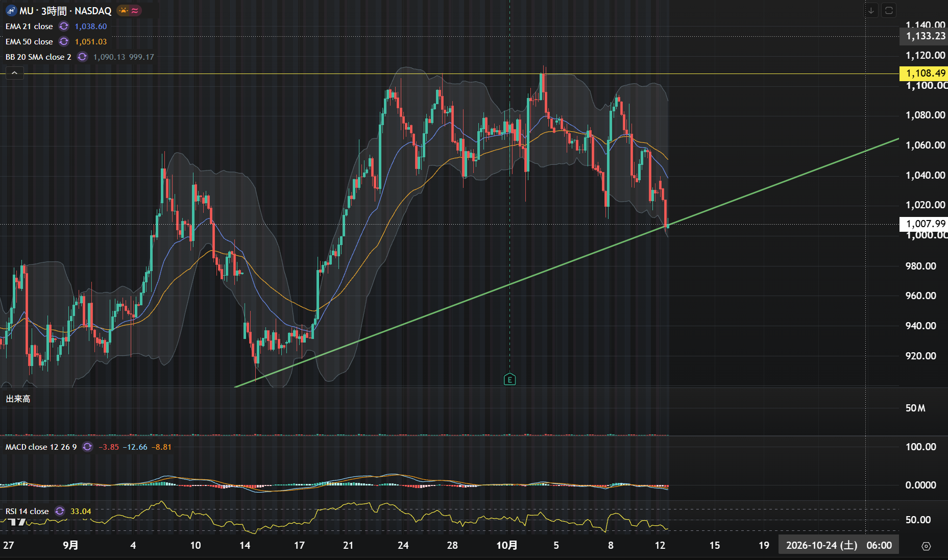The width and height of the screenshot is (948, 560).
Task: Click the purple refresh icon beside EMA 21
Action: point(64,27)
